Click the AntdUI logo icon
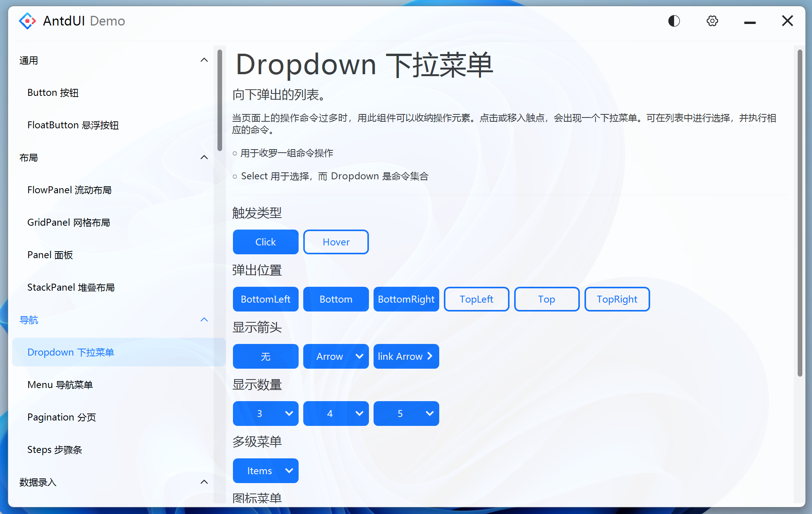 pyautogui.click(x=27, y=21)
